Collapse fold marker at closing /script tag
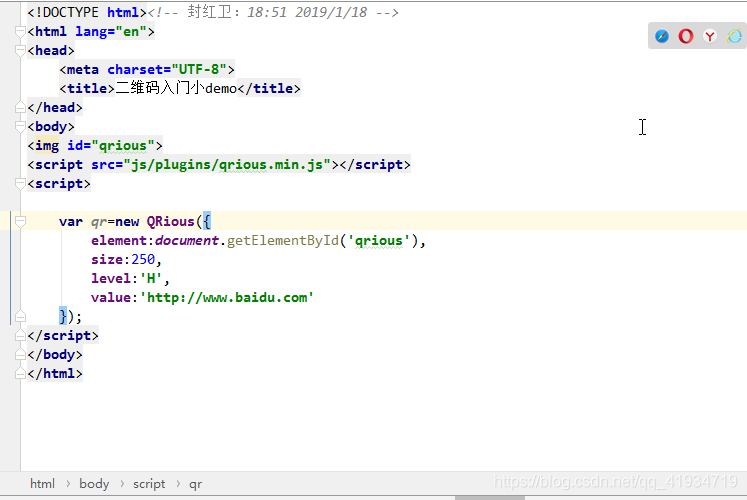This screenshot has width=747, height=500. (x=20, y=336)
